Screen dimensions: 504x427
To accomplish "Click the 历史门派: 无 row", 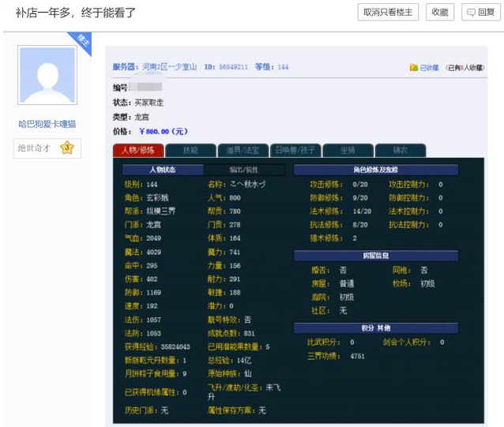I will click(x=147, y=410).
